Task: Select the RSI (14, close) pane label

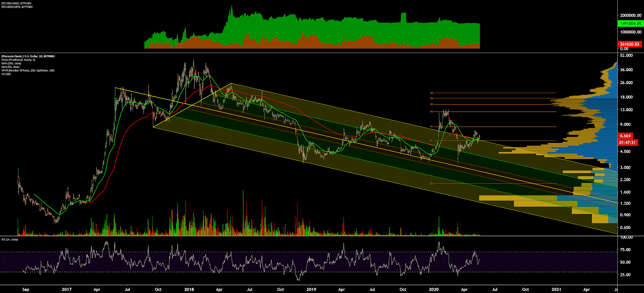Action: click(x=10, y=240)
